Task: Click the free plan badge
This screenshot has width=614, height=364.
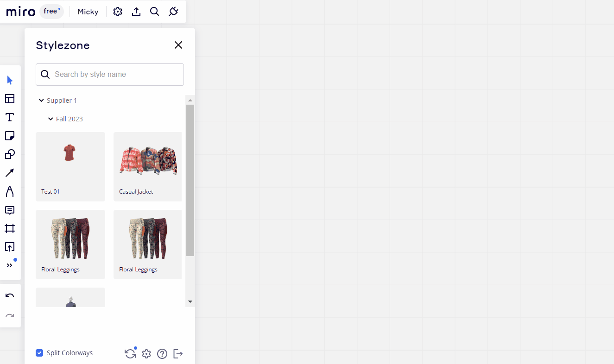Action: (x=51, y=12)
